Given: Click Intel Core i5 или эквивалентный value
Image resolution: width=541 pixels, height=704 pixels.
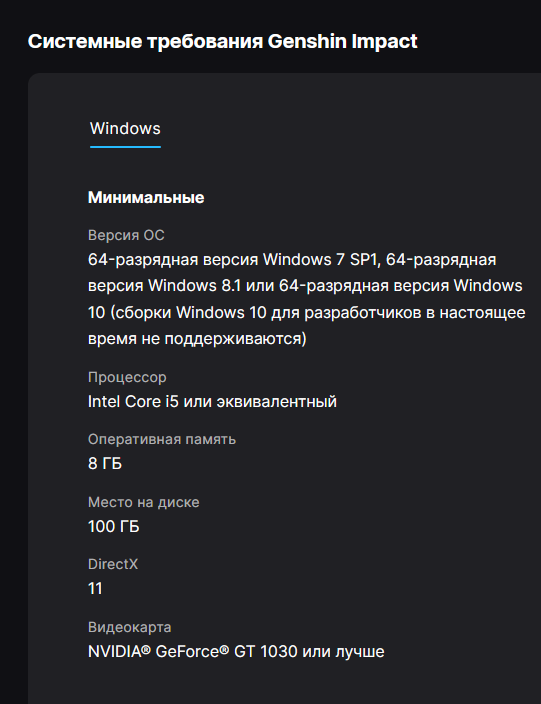Looking at the screenshot, I should coord(212,401).
